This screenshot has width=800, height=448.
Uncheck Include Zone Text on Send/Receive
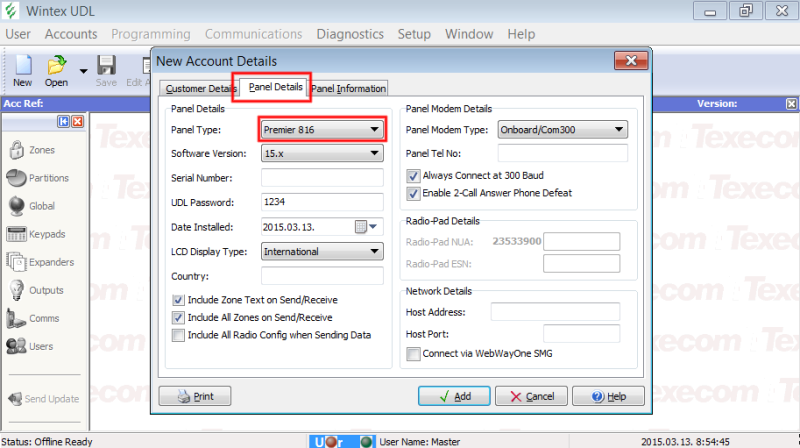pos(179,300)
